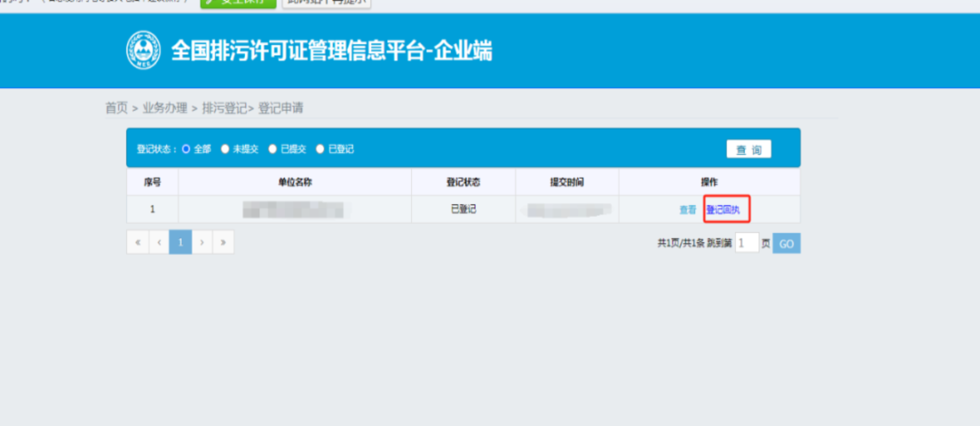
Task: Click the 业务办理 breadcrumb item
Action: 165,108
